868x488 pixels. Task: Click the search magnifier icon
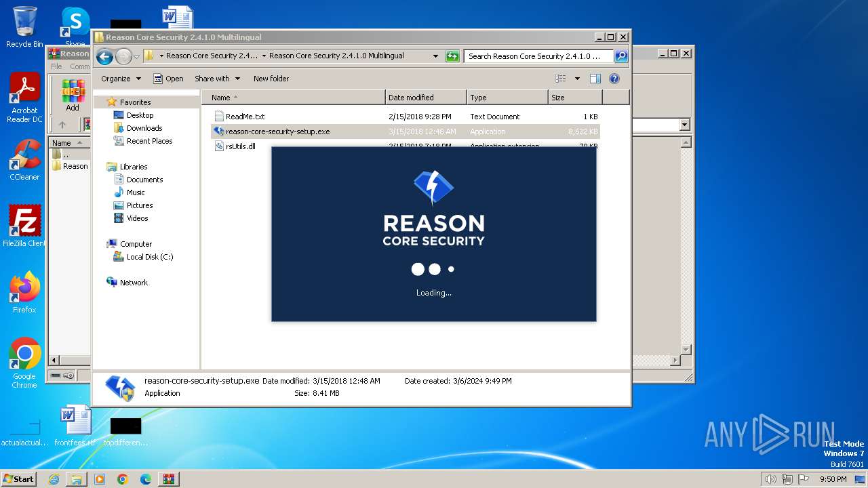620,56
